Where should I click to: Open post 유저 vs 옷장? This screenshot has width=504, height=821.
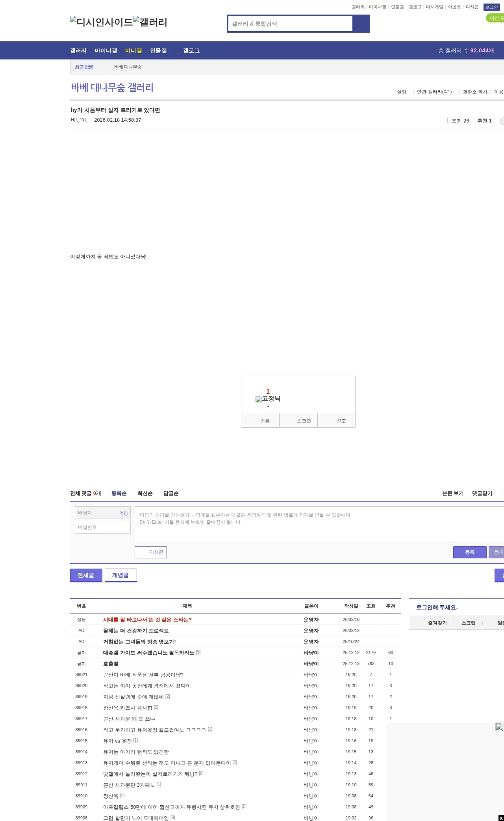117,741
